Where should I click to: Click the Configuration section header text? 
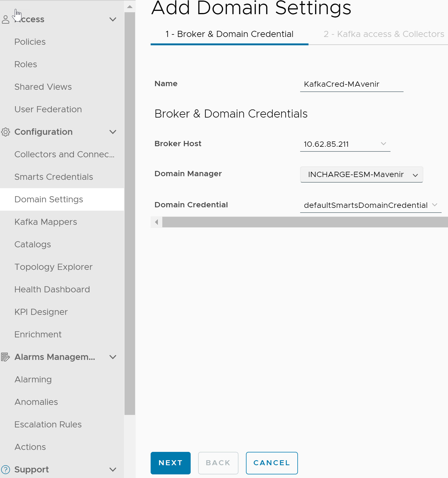[x=43, y=132]
